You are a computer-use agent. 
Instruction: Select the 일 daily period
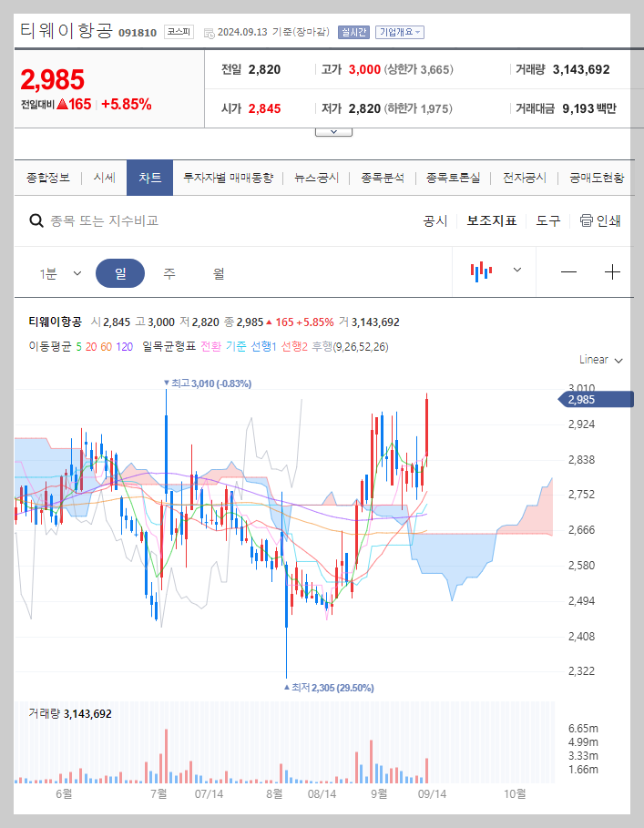pos(120,273)
